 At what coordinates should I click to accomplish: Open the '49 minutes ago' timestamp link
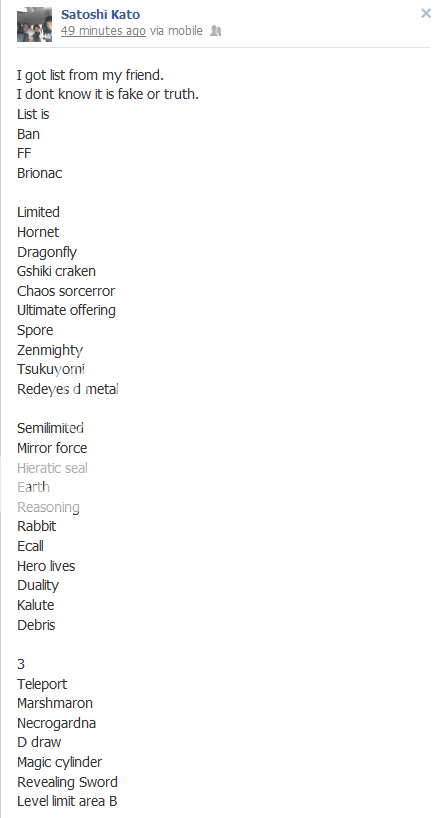[x=103, y=31]
